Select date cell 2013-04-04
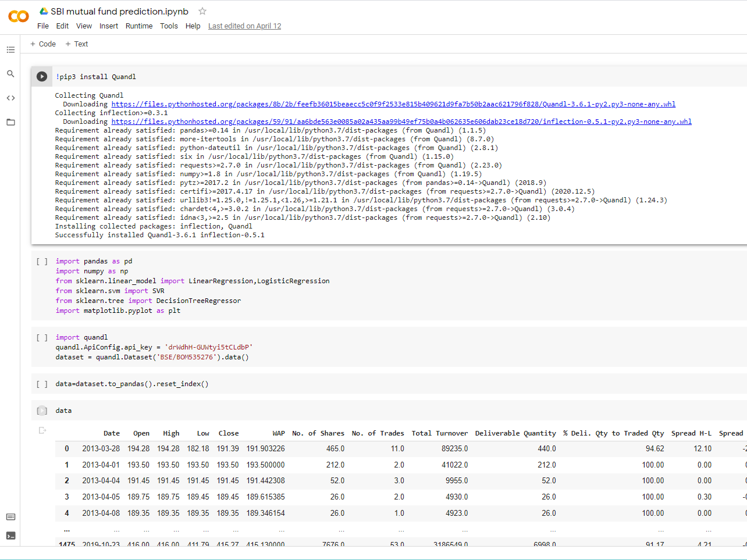Viewport: 747px width, 560px height. (x=101, y=481)
